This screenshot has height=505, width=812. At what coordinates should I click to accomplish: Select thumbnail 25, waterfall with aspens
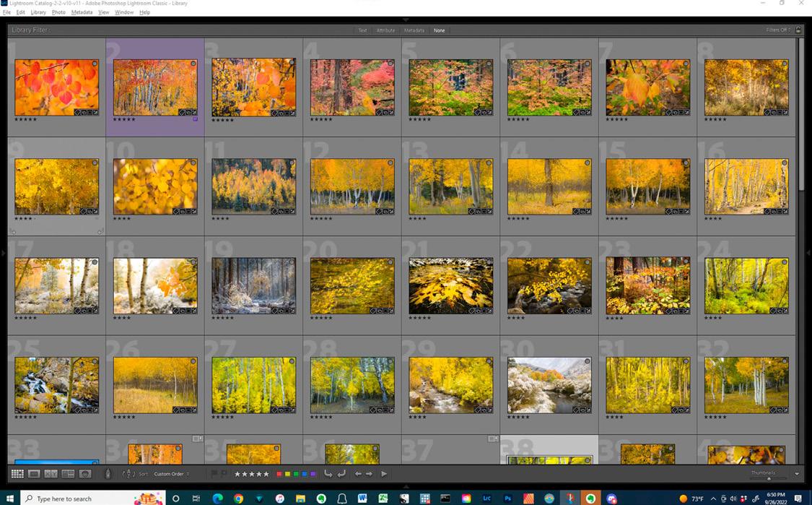(x=56, y=385)
